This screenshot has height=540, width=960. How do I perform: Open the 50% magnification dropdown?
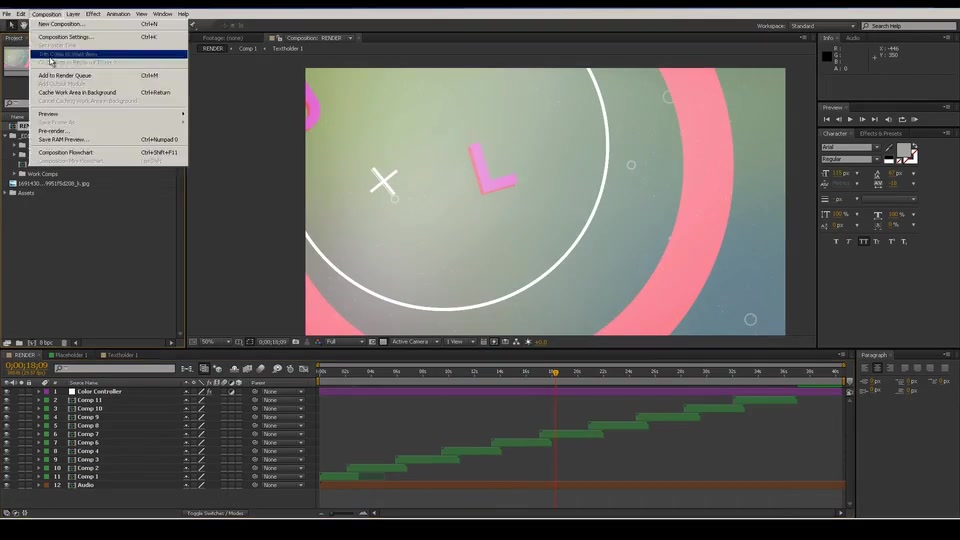pyautogui.click(x=216, y=342)
